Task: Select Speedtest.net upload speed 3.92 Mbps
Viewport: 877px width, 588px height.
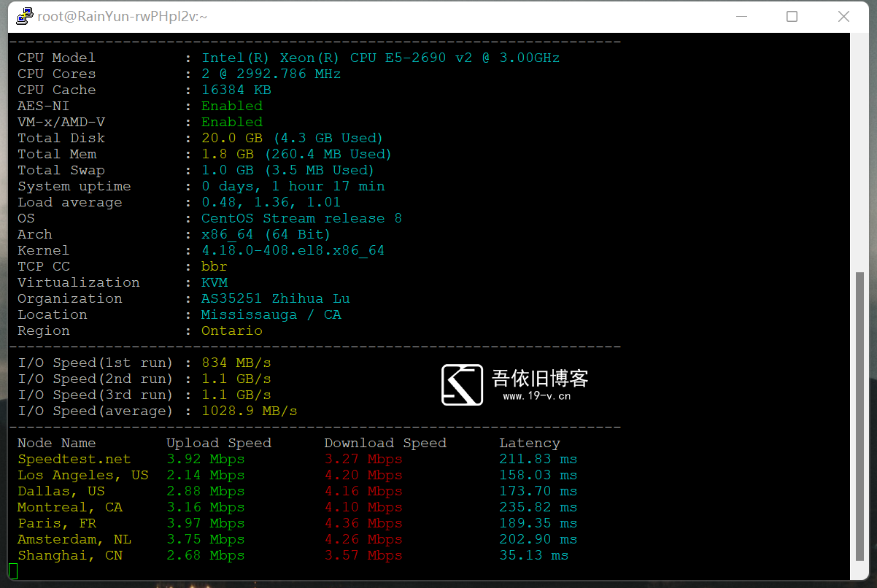Action: (206, 459)
